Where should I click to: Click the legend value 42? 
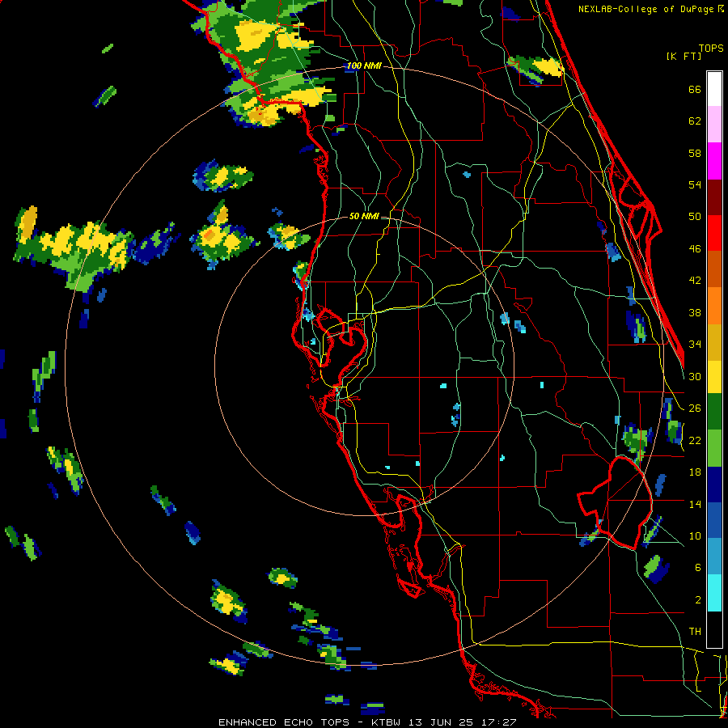pos(695,281)
